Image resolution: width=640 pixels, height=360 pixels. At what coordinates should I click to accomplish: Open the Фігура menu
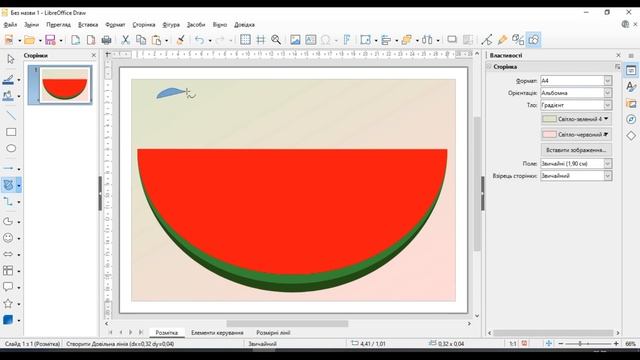coord(171,24)
